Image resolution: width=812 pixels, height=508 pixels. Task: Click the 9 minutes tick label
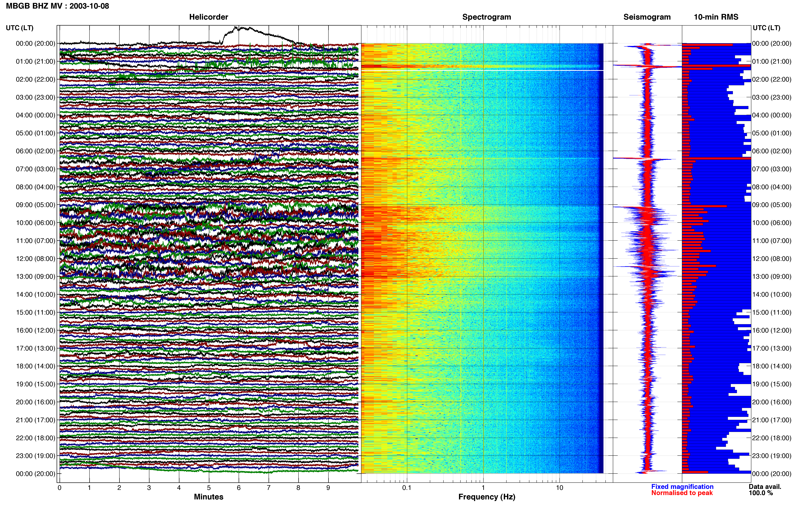tap(328, 488)
